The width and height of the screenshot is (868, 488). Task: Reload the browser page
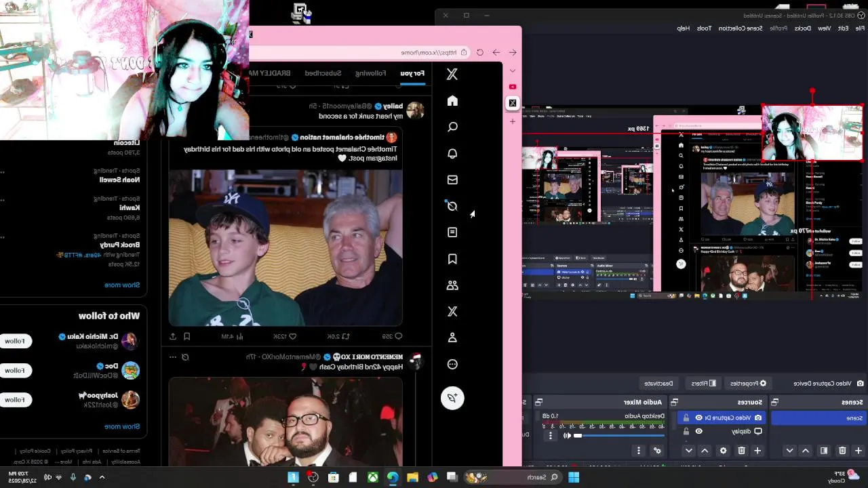[x=480, y=52]
